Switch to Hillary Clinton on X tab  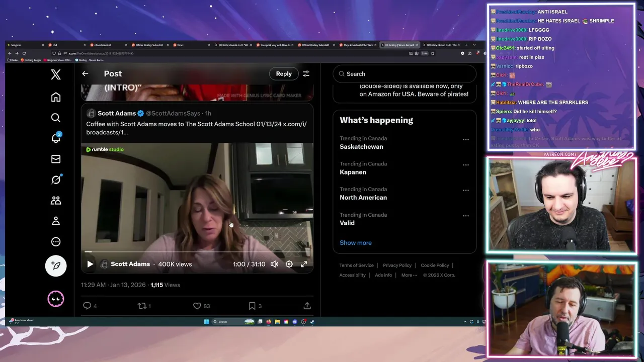441,45
